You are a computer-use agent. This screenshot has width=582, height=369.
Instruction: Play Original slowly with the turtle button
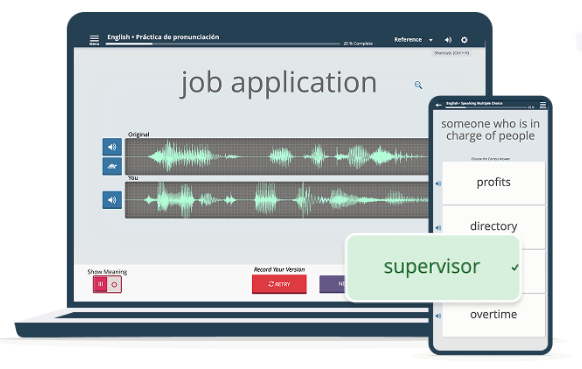coord(112,166)
